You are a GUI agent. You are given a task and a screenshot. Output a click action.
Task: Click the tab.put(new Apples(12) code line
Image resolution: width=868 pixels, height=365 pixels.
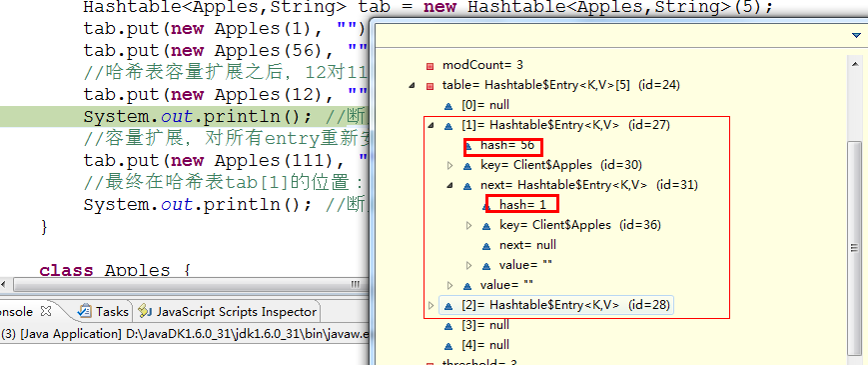[x=226, y=95]
